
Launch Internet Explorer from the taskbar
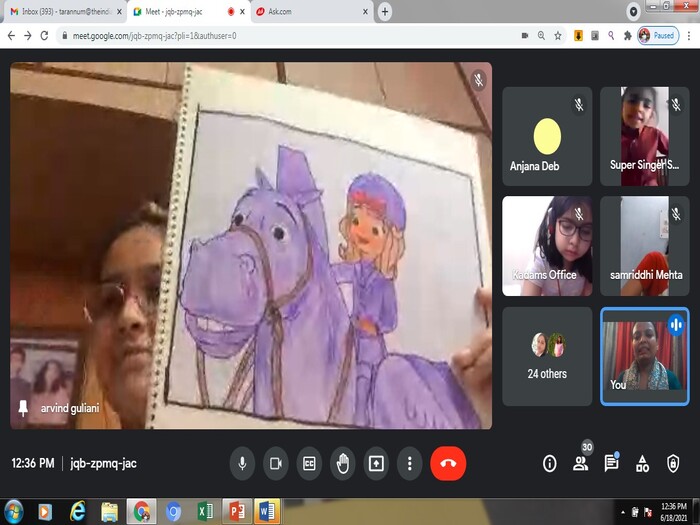78,512
